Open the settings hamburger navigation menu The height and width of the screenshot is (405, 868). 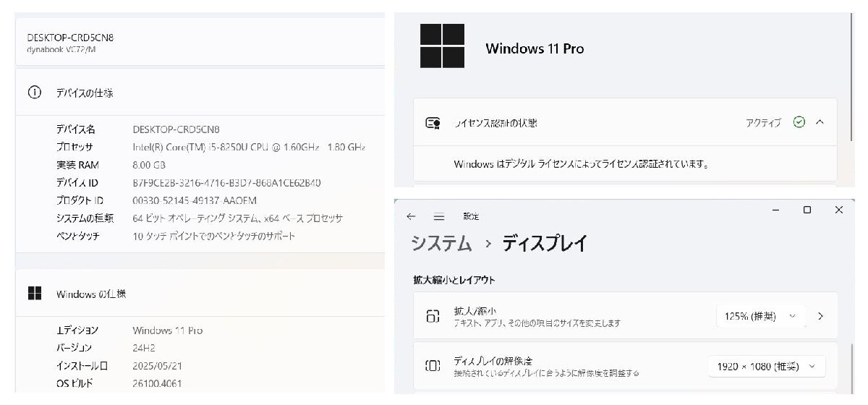pos(438,216)
